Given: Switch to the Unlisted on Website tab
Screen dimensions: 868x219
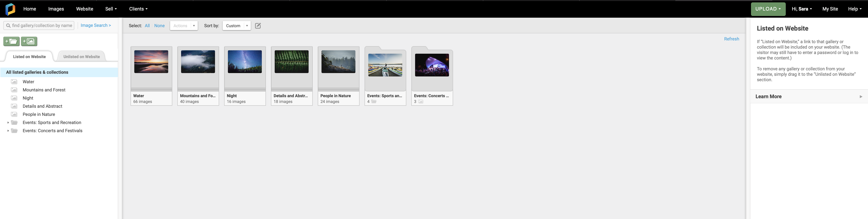Looking at the screenshot, I should 82,57.
